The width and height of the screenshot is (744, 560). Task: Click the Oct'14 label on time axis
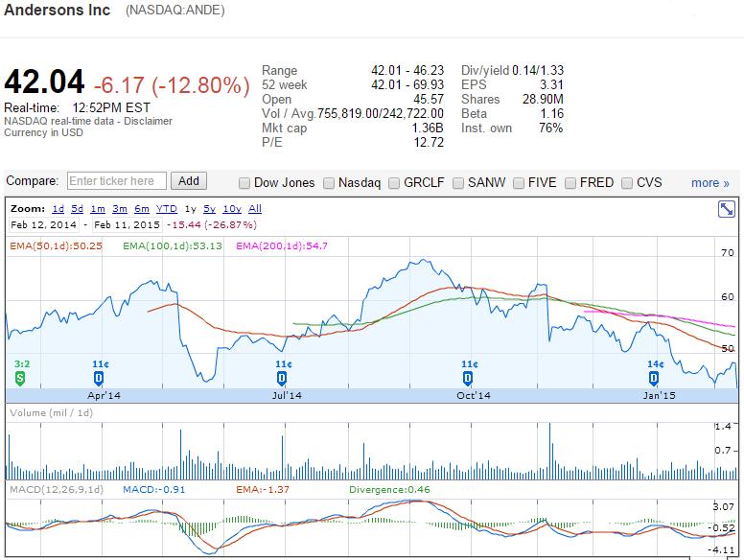[x=474, y=395]
